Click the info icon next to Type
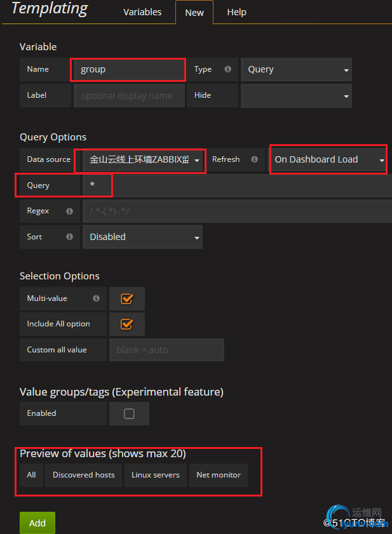This screenshot has height=534, width=392. [x=227, y=69]
